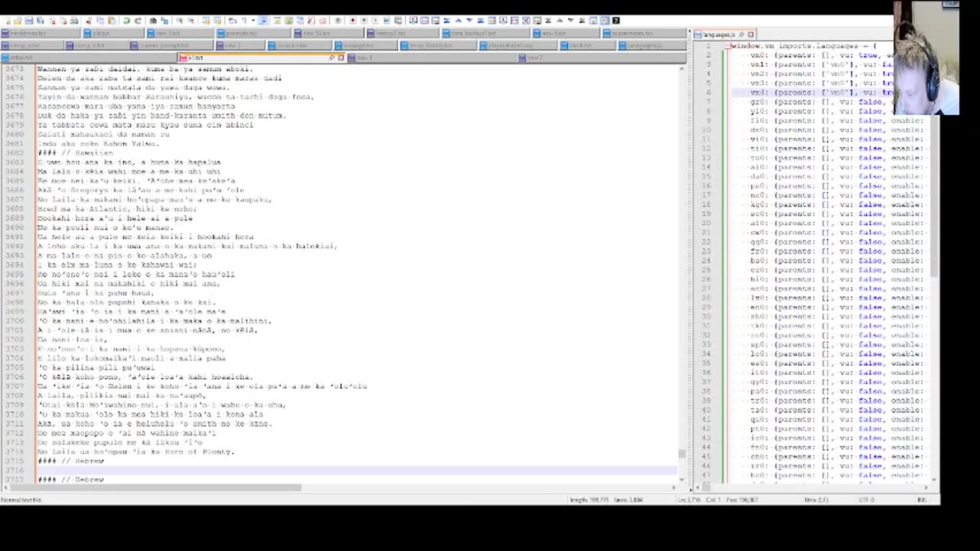Screen dimensions: 980x551
Task: Play back the recorded macro icon
Action: [x=375, y=21]
